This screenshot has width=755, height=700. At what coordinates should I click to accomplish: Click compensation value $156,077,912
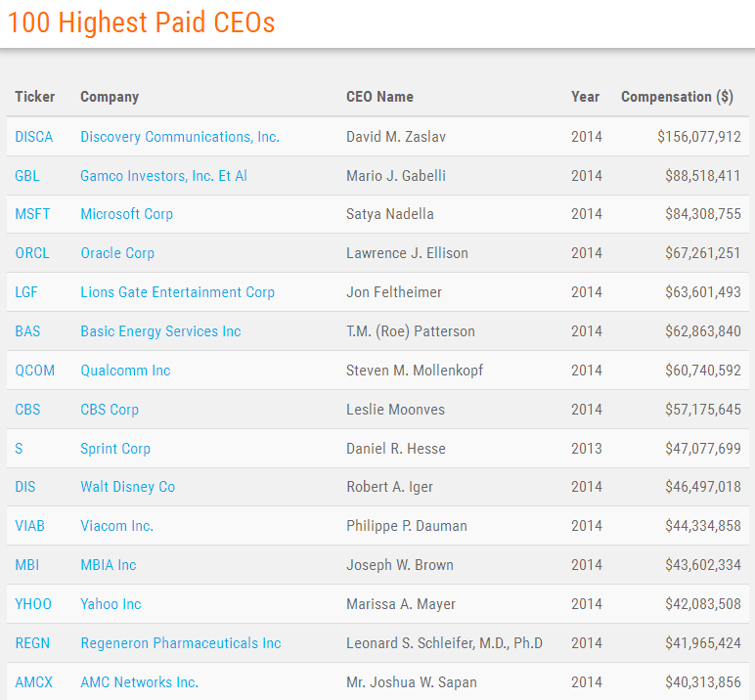coord(699,137)
